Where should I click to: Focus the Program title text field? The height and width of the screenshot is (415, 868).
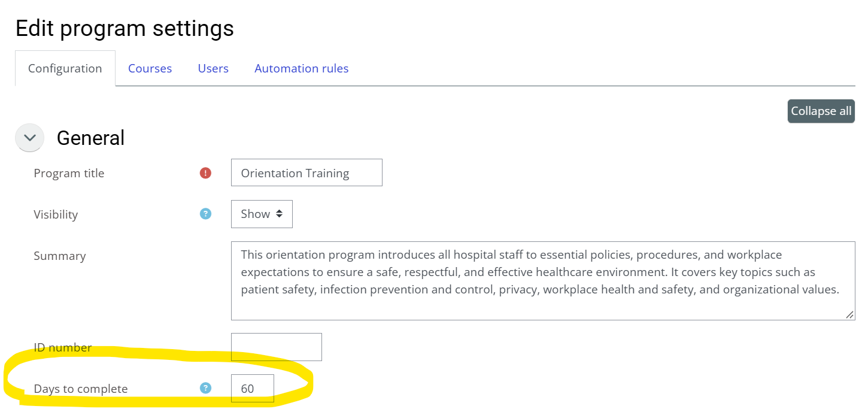pos(306,172)
